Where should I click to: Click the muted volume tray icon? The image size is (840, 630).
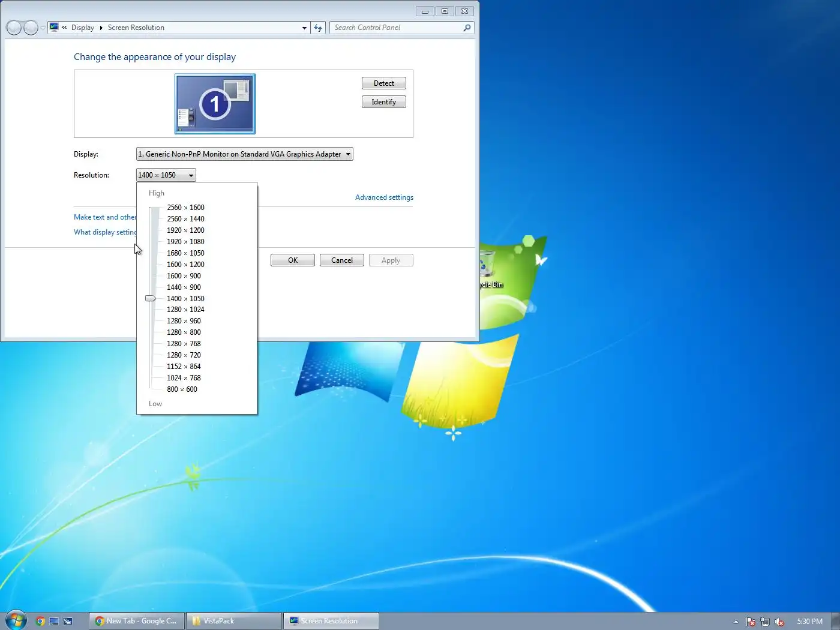click(779, 622)
